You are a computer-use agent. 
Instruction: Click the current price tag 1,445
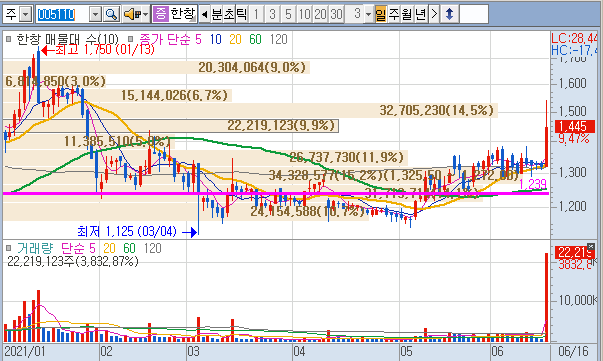click(575, 126)
